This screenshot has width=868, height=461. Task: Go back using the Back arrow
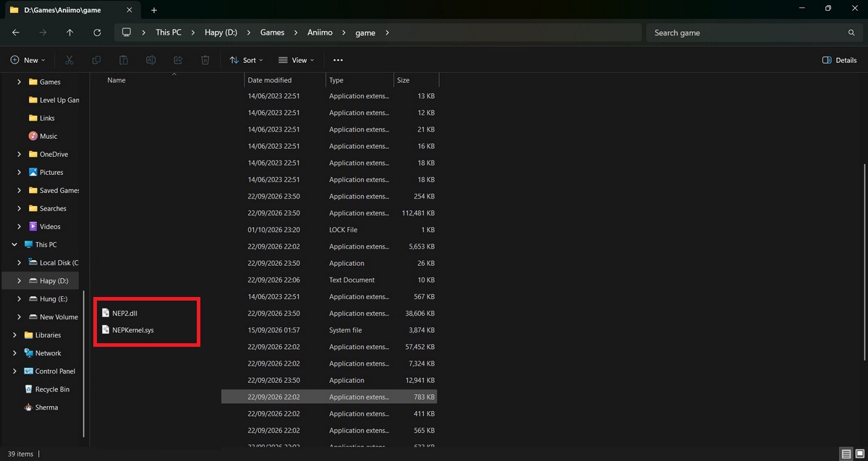tap(16, 33)
